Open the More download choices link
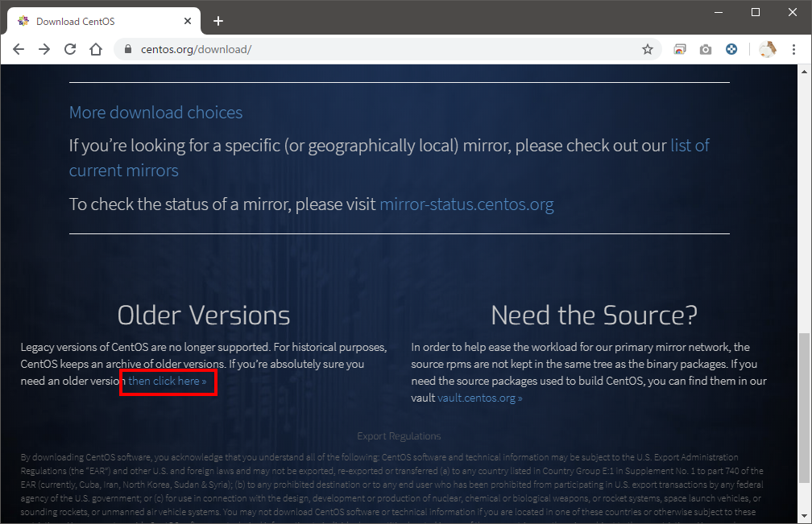 tap(156, 112)
